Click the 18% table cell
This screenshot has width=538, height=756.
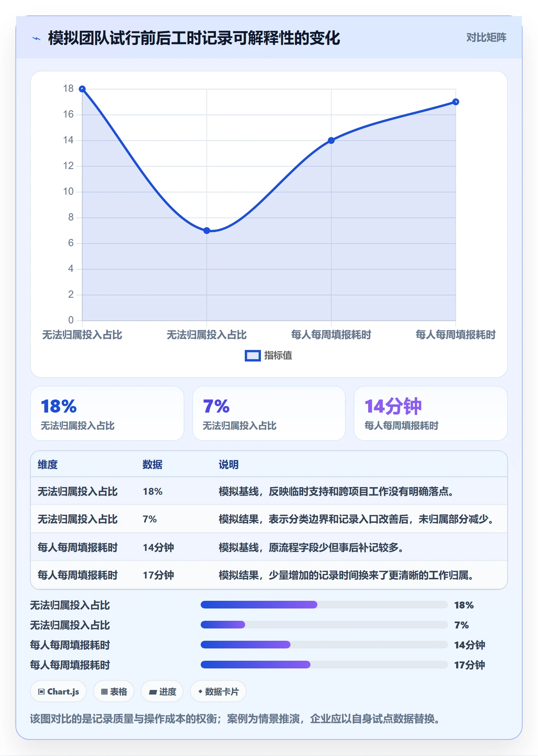(153, 491)
